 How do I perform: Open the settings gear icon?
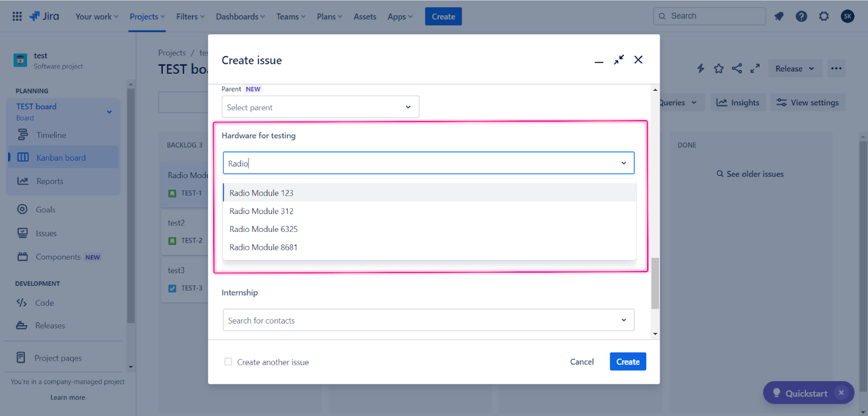click(824, 16)
